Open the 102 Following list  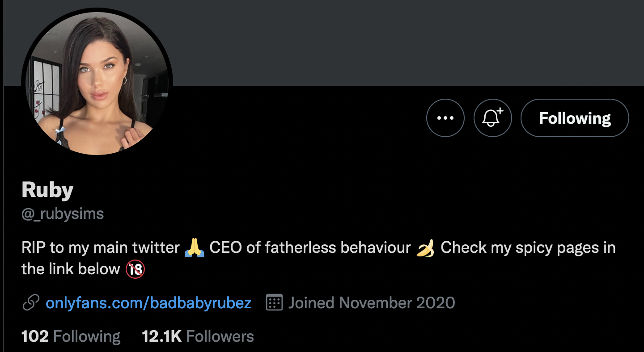tap(71, 336)
